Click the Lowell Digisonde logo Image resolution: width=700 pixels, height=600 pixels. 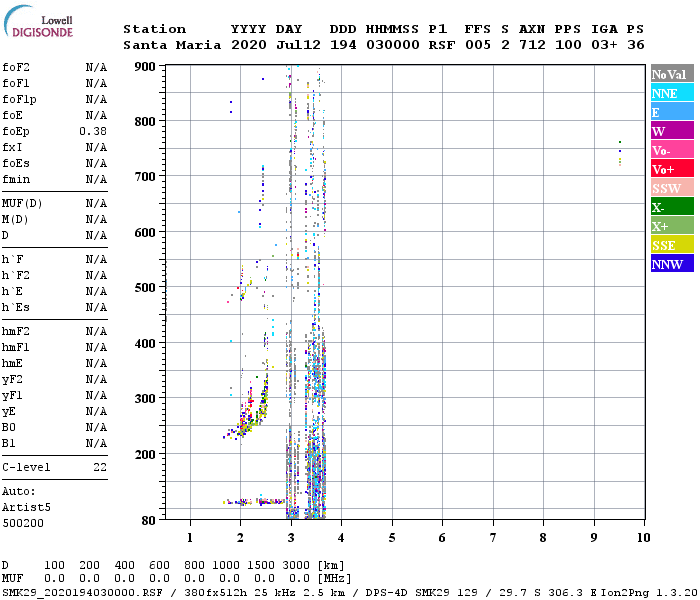click(38, 21)
